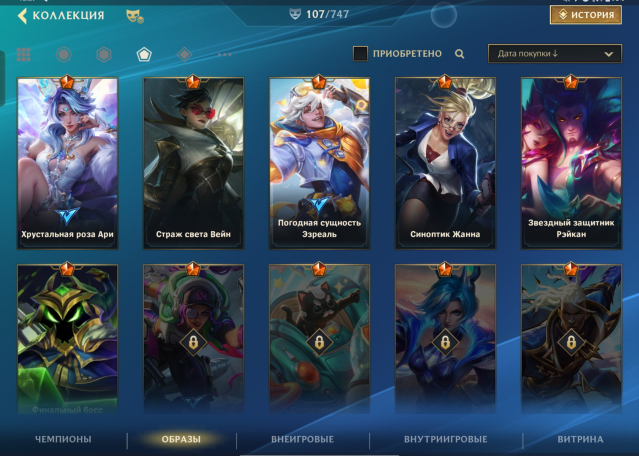
Task: Click the chevron on the sort dropdown
Action: click(608, 54)
